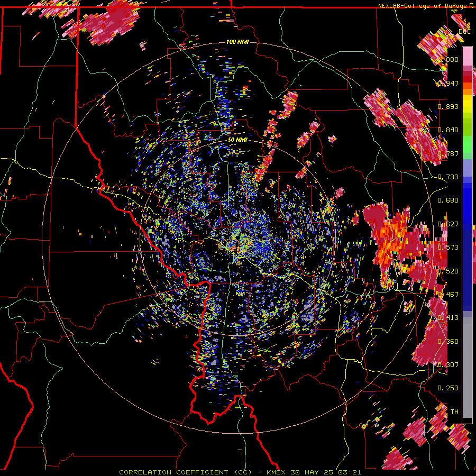Click the 0.787 legend value
The width and height of the screenshot is (476, 476).
(x=448, y=153)
